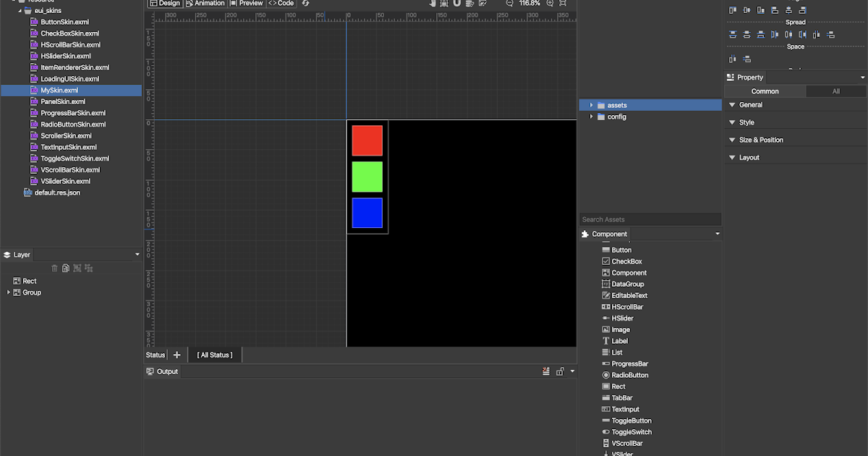Click the magnet snapping icon in the toolbar
The height and width of the screenshot is (456, 868).
coord(456,4)
